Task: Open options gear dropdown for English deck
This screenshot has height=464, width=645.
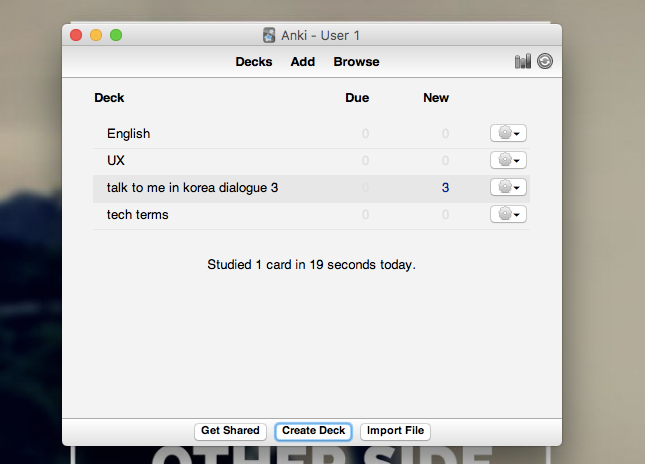Action: tap(508, 133)
